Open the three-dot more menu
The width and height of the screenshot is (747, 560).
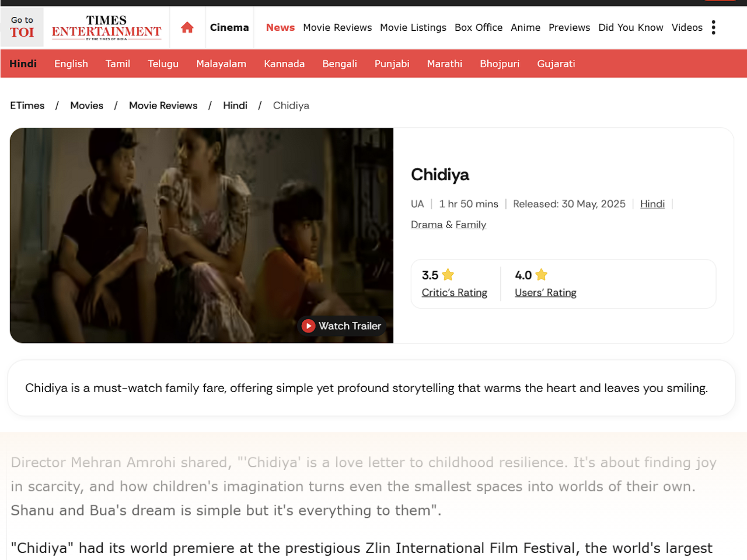click(713, 27)
